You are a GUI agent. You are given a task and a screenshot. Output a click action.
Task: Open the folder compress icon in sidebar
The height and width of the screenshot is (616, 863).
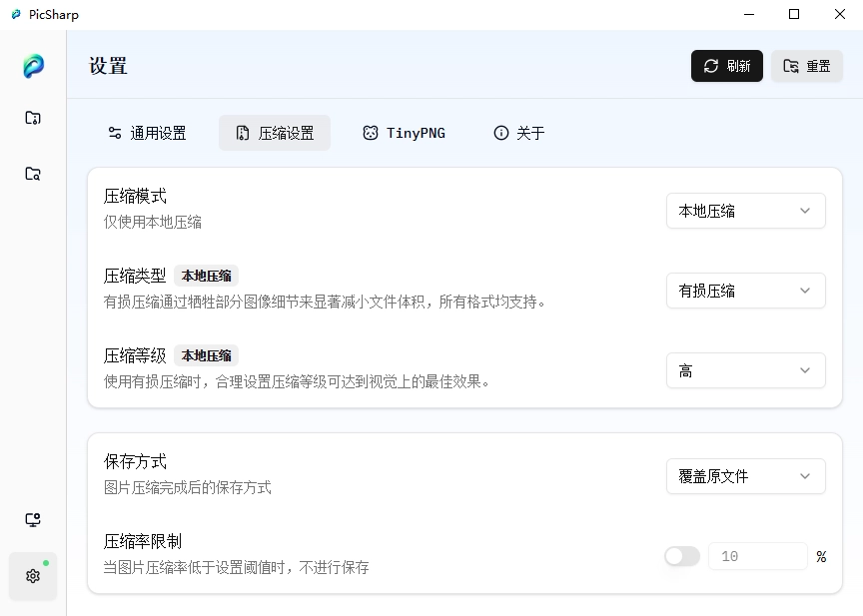(x=33, y=117)
